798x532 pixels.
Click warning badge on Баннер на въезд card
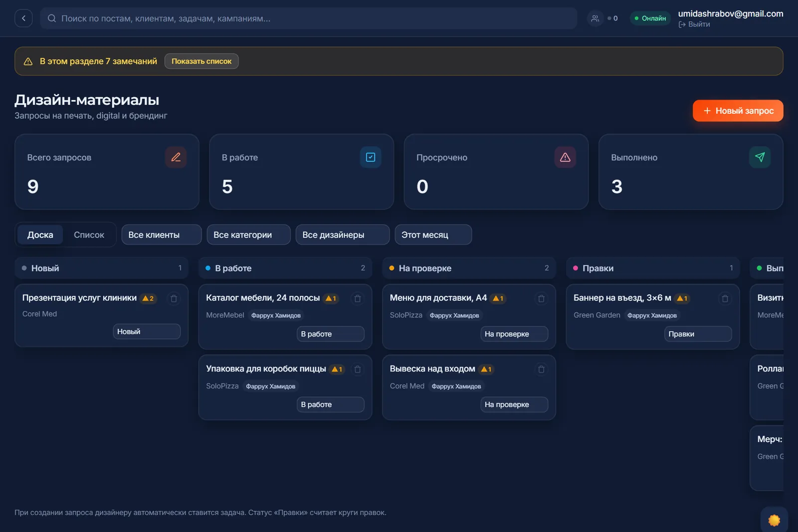tap(682, 298)
